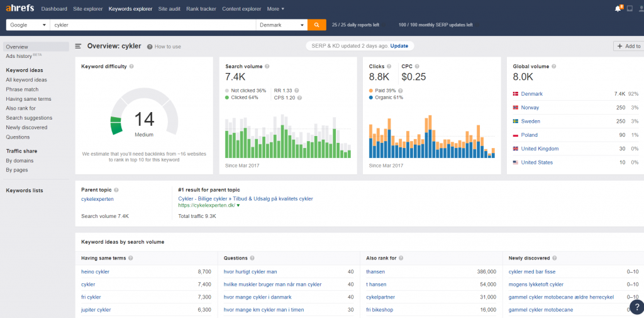Click the Ahrefs logo
Image resolution: width=644 pixels, height=318 pixels.
[19, 8]
